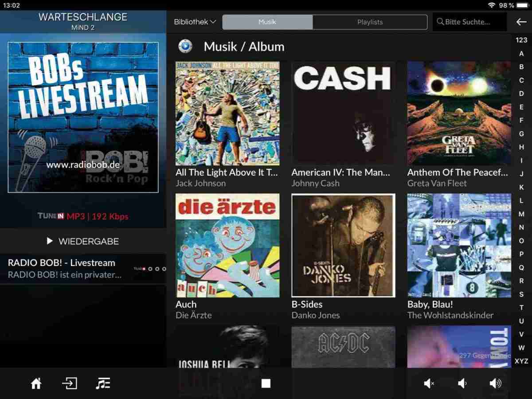532x399 pixels.
Task: Tap the Danko Jones artist name
Action: [x=316, y=315]
